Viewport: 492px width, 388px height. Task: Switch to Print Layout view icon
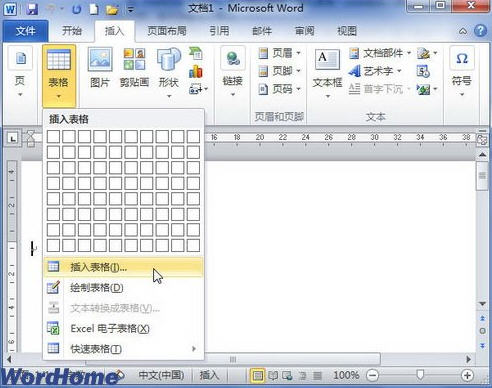click(257, 376)
